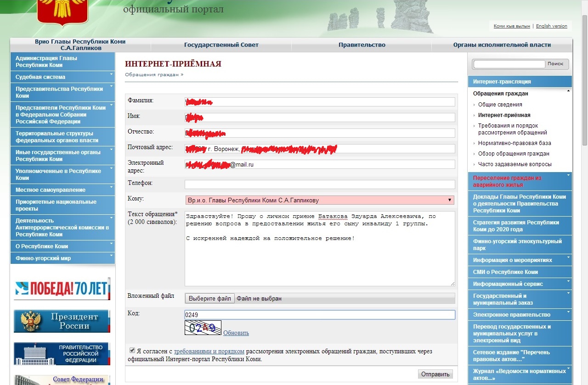The width and height of the screenshot is (588, 385).
Task: Open Общие сведения submenu link
Action: [x=500, y=105]
